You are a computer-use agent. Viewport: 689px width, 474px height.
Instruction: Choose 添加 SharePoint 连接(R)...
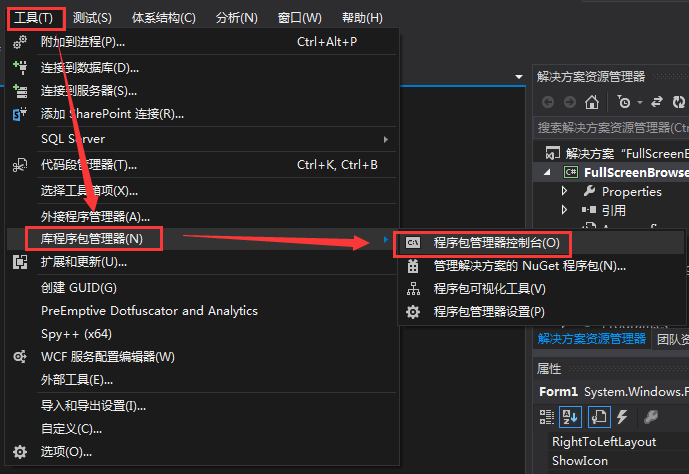click(202, 114)
